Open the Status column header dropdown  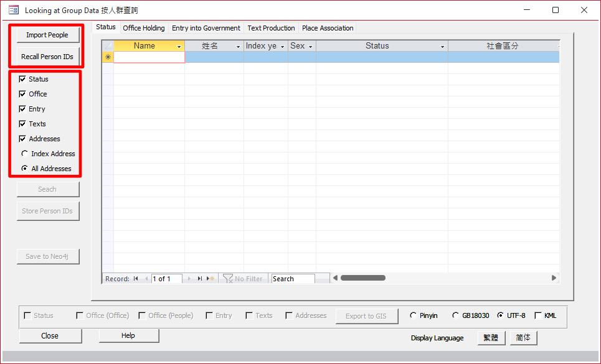click(442, 47)
